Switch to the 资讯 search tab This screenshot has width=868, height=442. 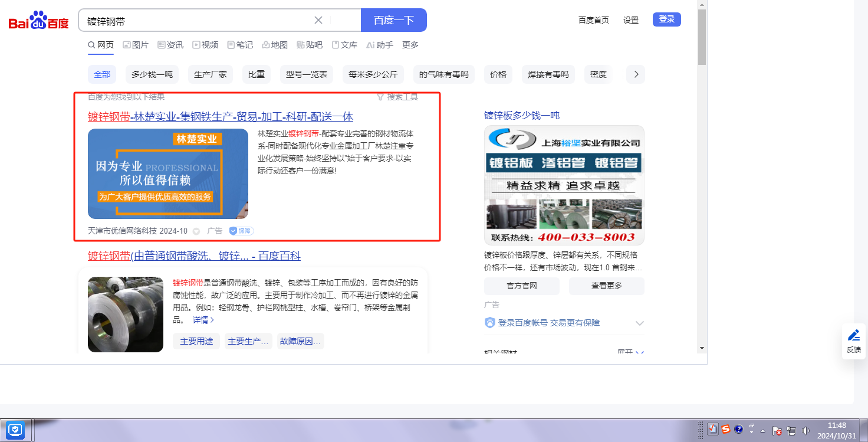(170, 45)
